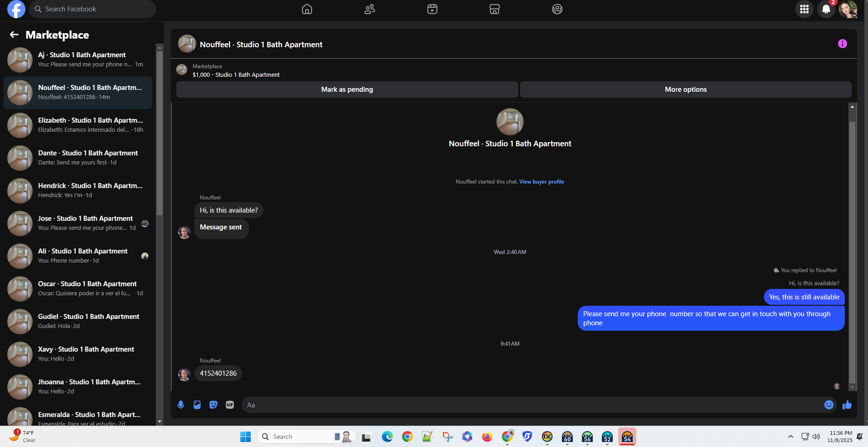Open Gudiel Studio 1 Bath Apartment chat
Image resolution: width=868 pixels, height=447 pixels.
tap(78, 322)
